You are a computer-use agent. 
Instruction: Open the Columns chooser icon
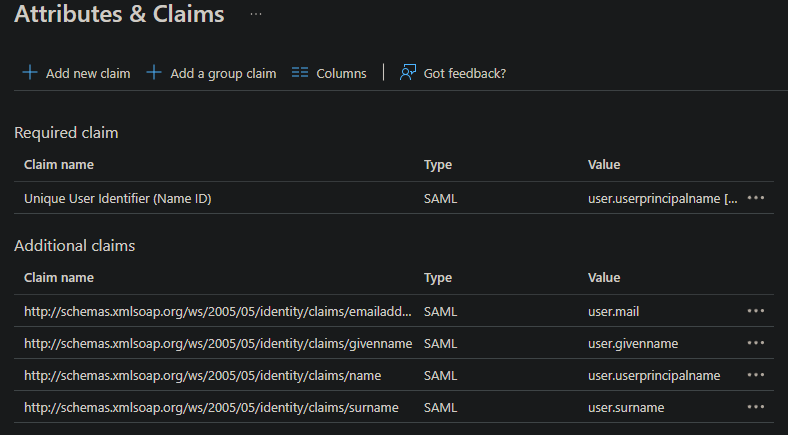pos(300,73)
